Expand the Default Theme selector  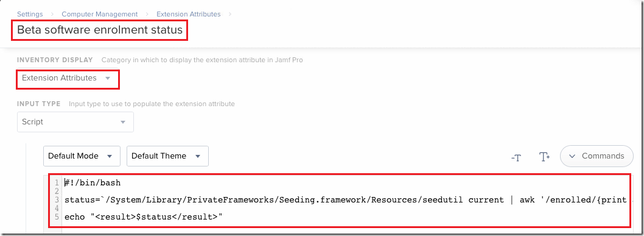167,156
